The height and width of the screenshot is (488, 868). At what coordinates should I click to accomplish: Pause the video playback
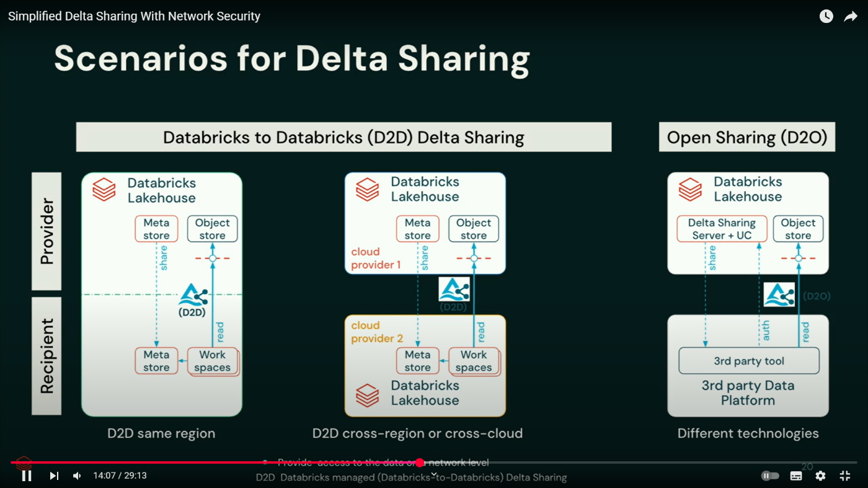pyautogui.click(x=27, y=476)
